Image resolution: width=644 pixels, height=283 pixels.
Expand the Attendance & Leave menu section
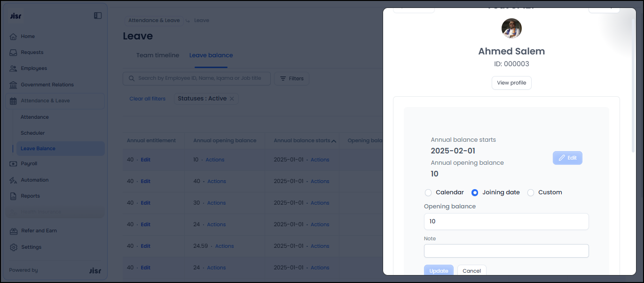45,101
